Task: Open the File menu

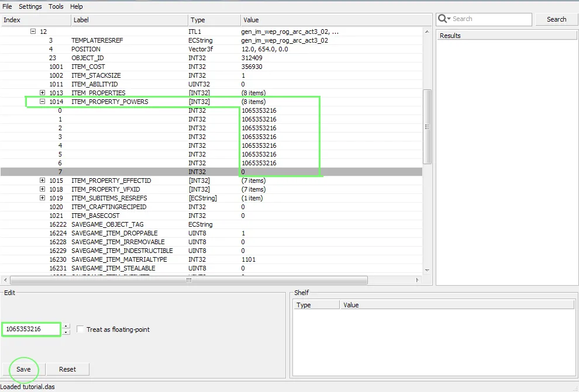Action: [x=7, y=6]
